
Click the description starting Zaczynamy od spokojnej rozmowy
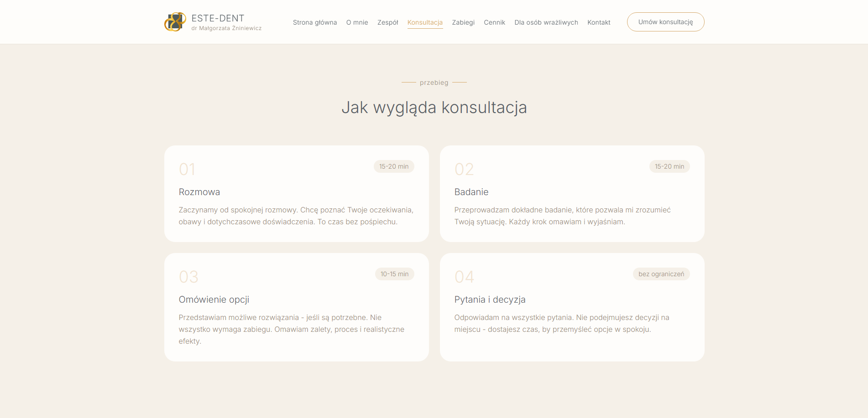[296, 216]
